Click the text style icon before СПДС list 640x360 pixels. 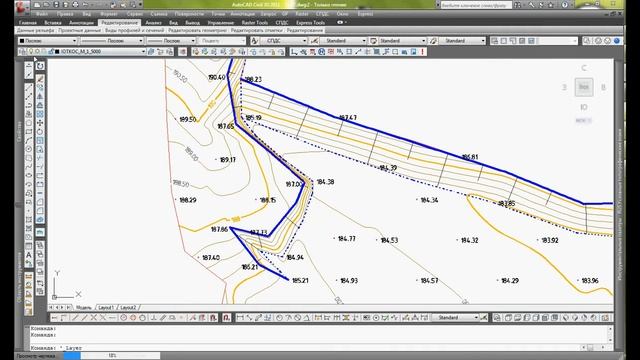[x=254, y=41]
